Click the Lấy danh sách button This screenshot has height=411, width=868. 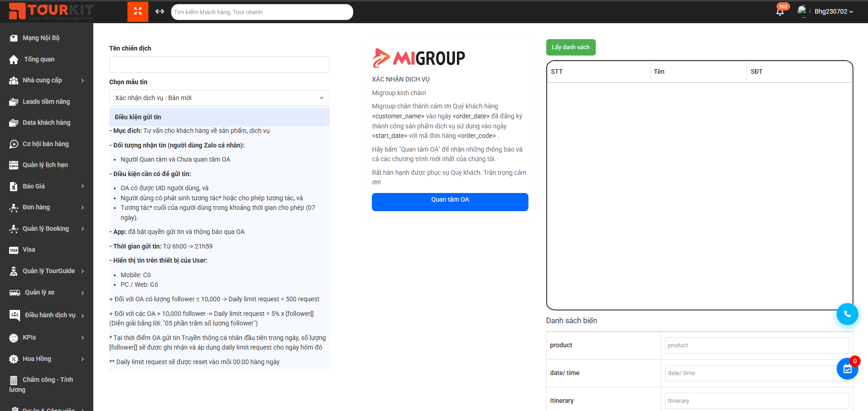click(x=571, y=47)
